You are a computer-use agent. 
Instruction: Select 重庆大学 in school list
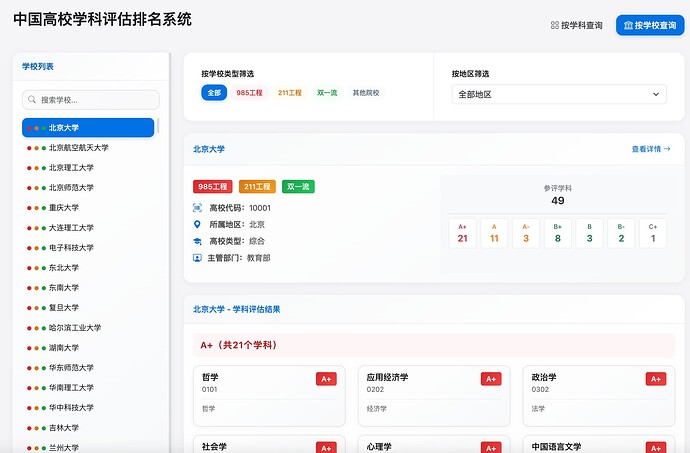[88, 208]
